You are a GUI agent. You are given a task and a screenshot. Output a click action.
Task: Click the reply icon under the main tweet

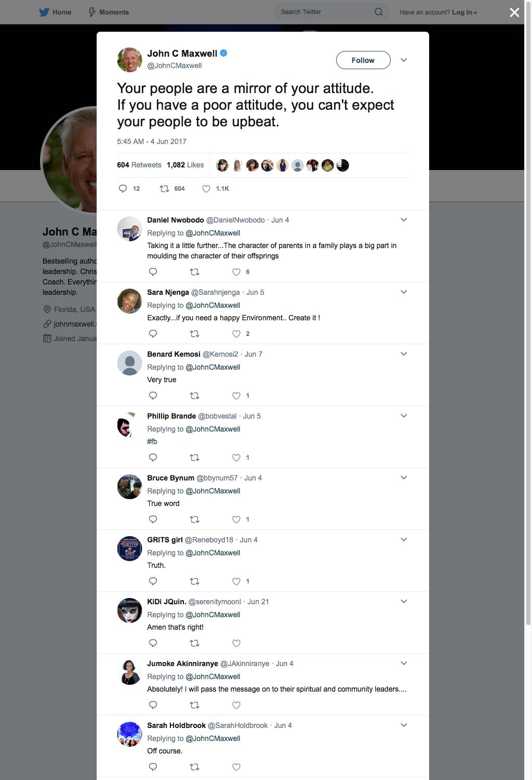pos(123,189)
